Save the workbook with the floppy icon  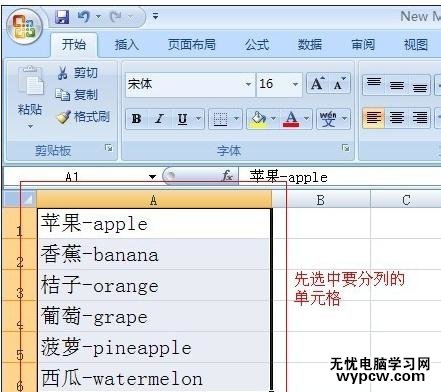coord(62,17)
